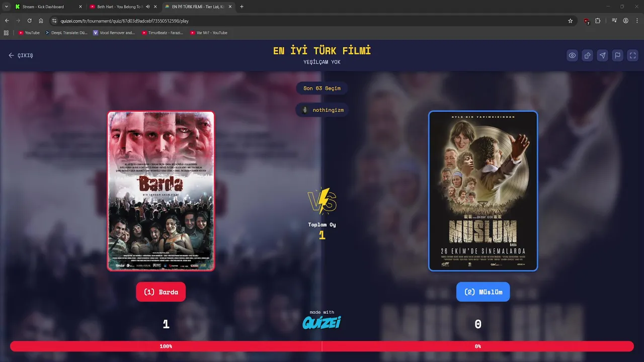This screenshot has height=362, width=644.
Task: Open the YouTube bookmark
Action: click(29, 33)
